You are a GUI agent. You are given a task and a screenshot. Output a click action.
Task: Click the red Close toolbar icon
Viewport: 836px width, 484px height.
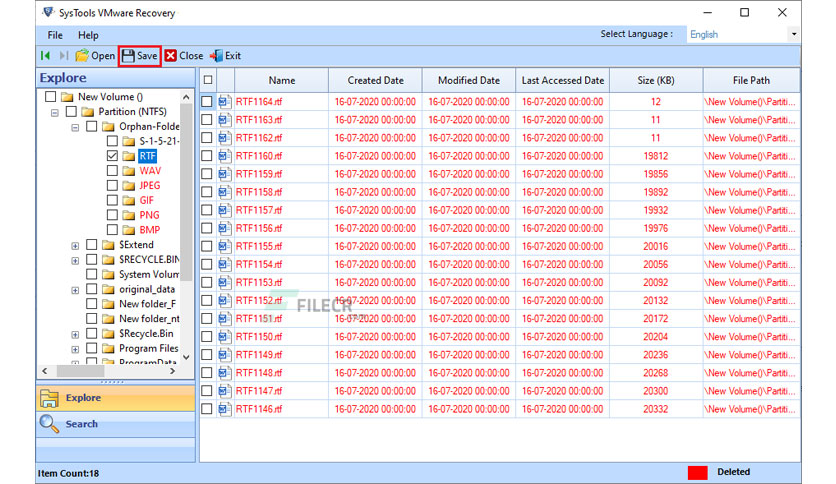pyautogui.click(x=171, y=55)
